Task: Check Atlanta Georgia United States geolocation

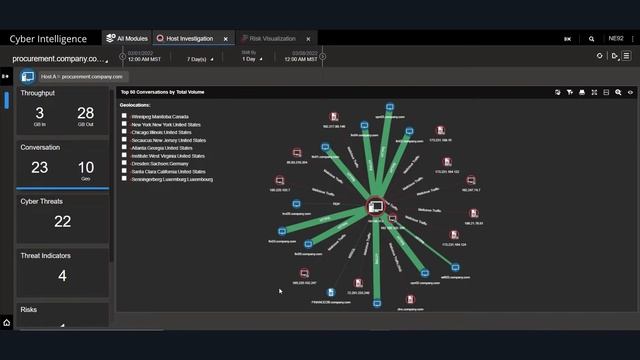Action: [124, 147]
